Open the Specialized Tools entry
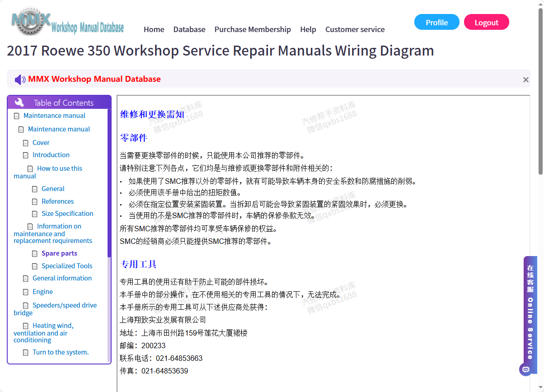 coord(67,266)
